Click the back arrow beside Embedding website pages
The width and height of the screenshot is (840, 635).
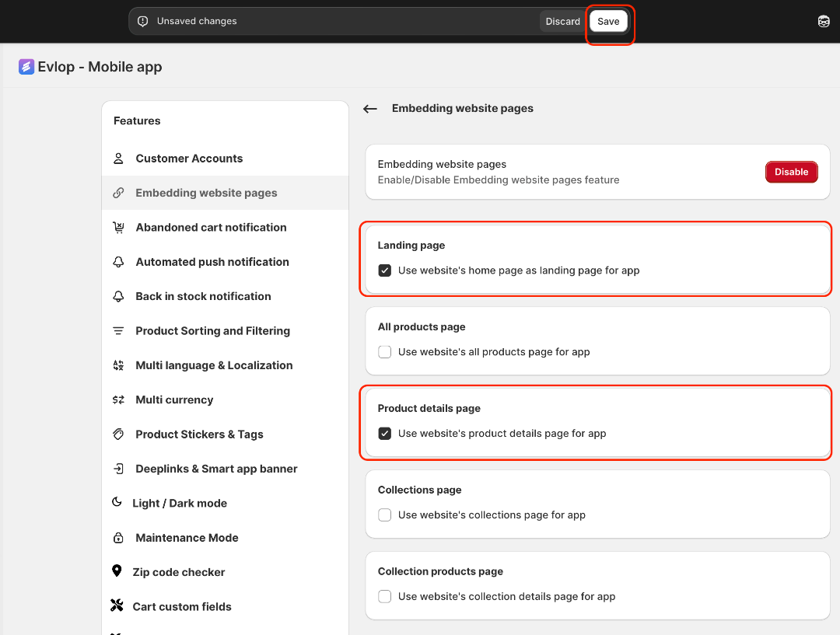click(x=370, y=109)
